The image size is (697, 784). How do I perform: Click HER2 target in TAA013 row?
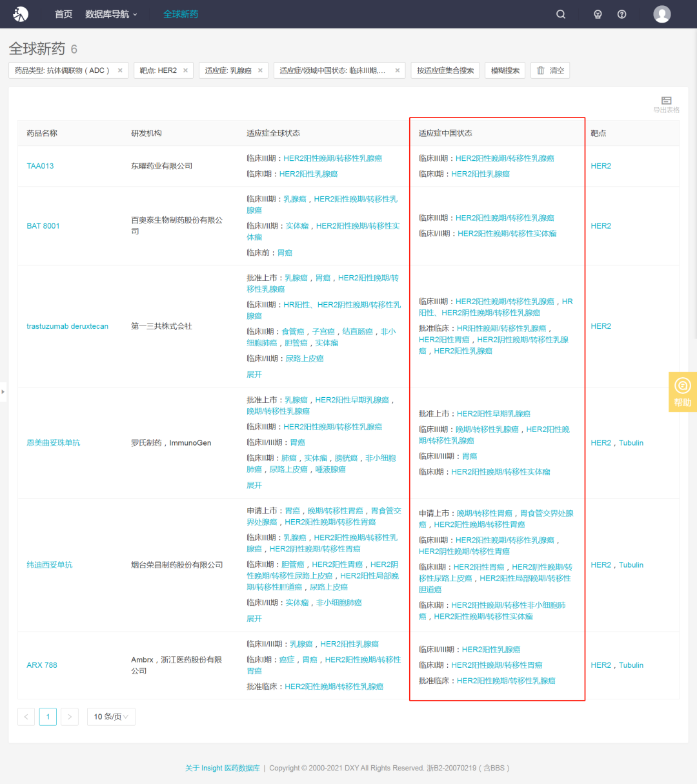click(x=601, y=166)
